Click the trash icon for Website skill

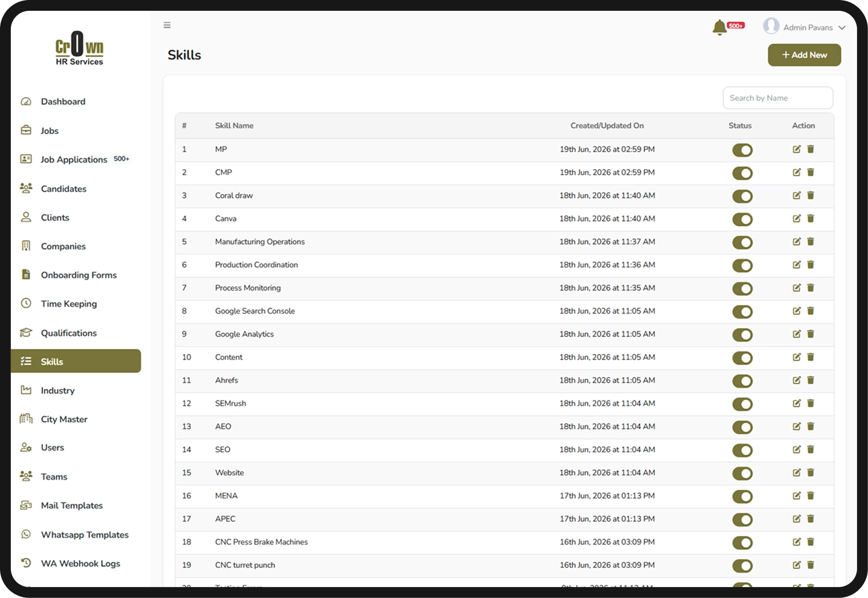click(811, 473)
